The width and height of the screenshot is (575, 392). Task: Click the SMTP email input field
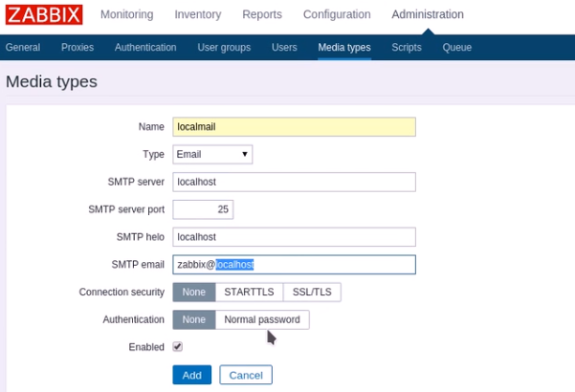coord(294,265)
